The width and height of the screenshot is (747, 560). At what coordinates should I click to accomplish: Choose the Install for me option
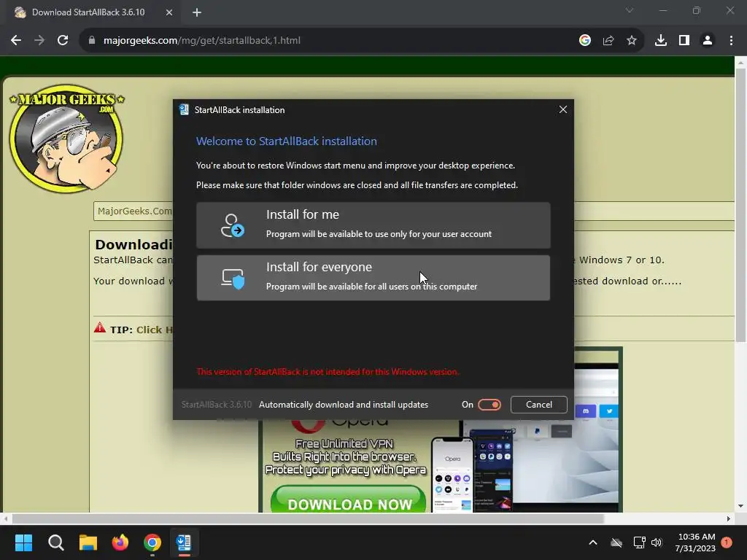[373, 225]
